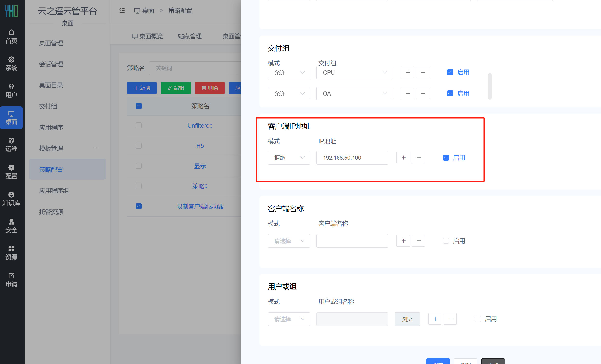Add a row next to IP 192.168.50.100

tap(403, 158)
